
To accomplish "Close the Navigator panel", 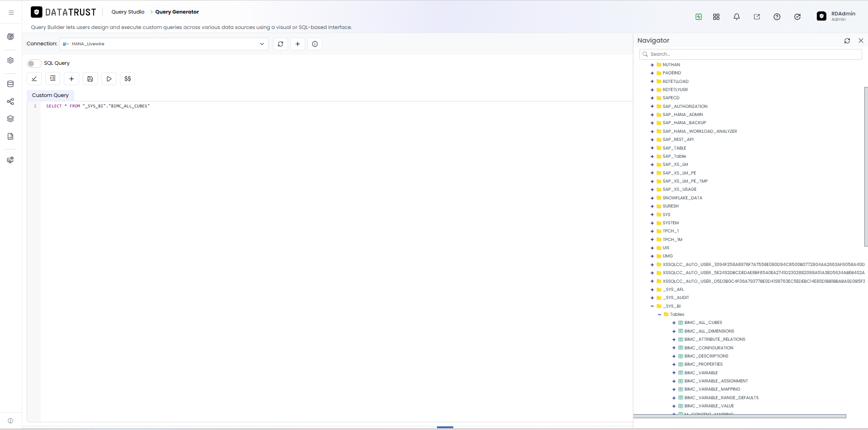I will coord(861,41).
